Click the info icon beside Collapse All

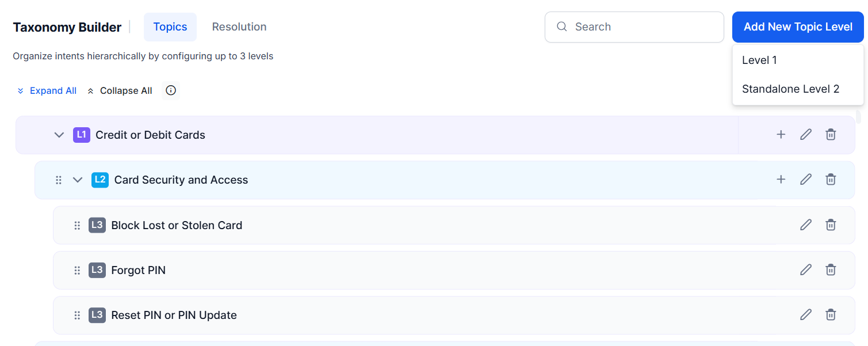(171, 91)
